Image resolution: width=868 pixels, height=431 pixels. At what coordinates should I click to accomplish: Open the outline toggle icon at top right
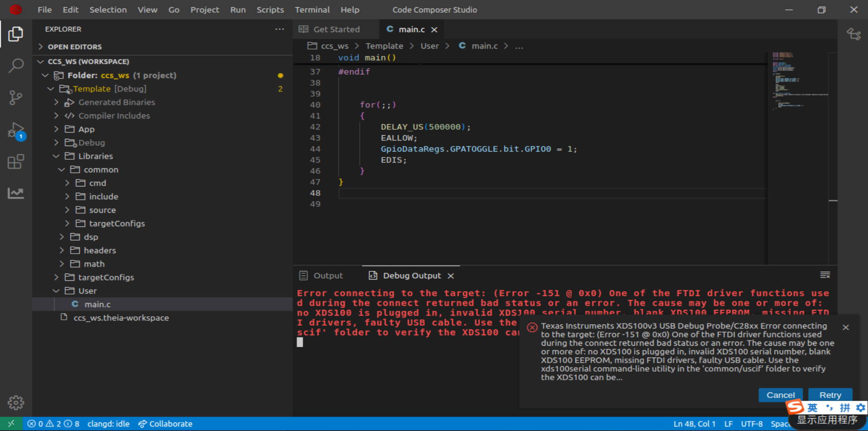pyautogui.click(x=853, y=34)
